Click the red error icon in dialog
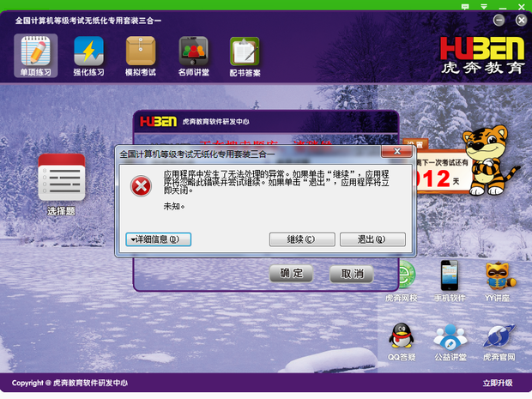 tap(141, 186)
